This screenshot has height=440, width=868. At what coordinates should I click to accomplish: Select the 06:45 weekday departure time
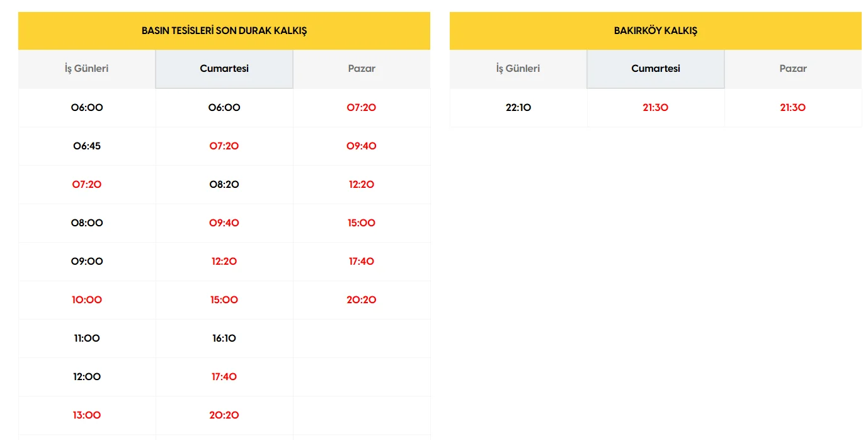pos(87,146)
